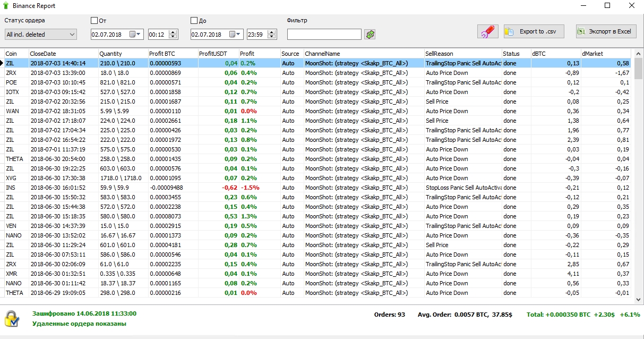
Task: Open calendar picker for the От date
Action: [134, 35]
